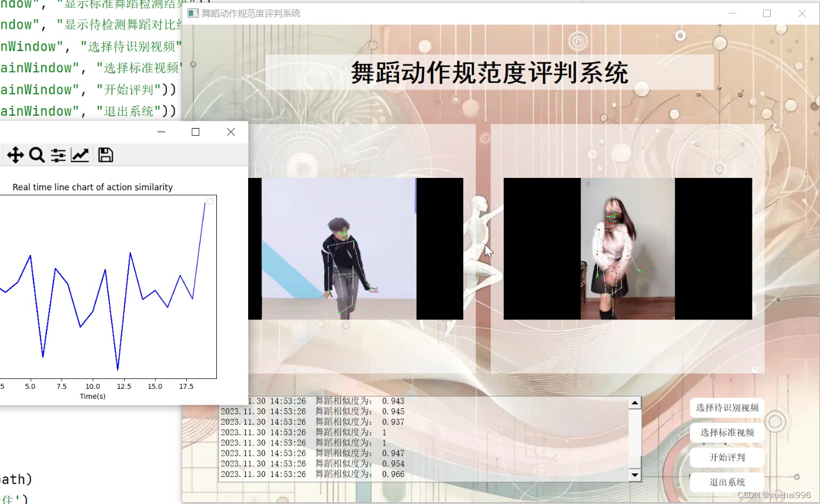Click the comparison dance video with woman
The height and width of the screenshot is (504, 820).
pyautogui.click(x=628, y=249)
